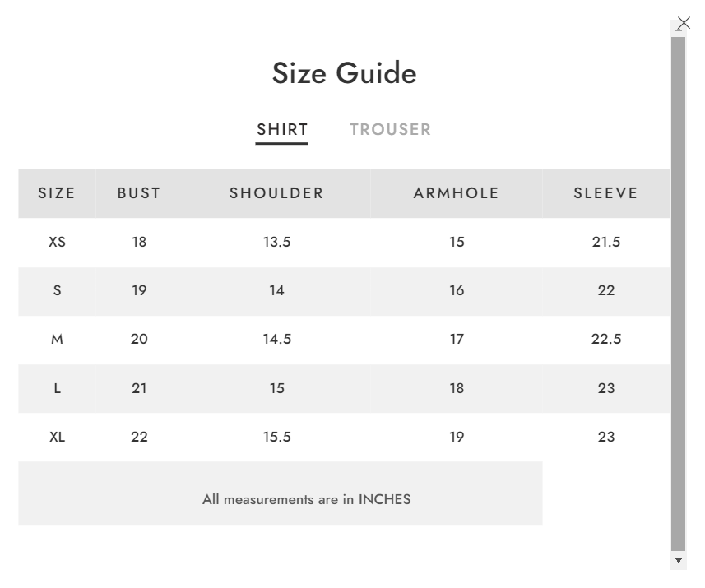Click the XS sleeve value 21.5

pos(606,242)
